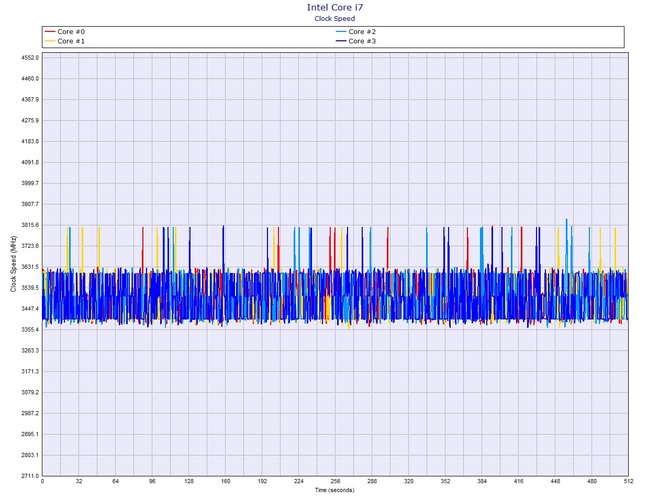Click the 3631.5 y-axis value
The height and width of the screenshot is (502, 670).
coord(30,267)
